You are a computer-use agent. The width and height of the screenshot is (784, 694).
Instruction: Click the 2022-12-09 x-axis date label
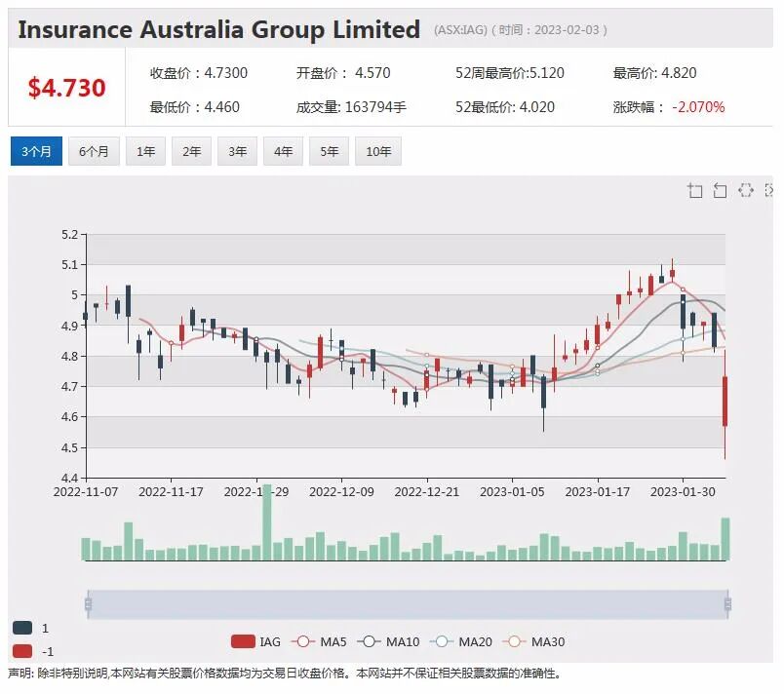coord(341,491)
